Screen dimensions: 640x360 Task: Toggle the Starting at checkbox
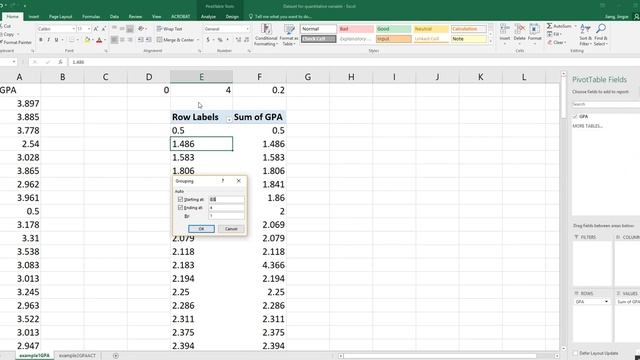pos(180,200)
